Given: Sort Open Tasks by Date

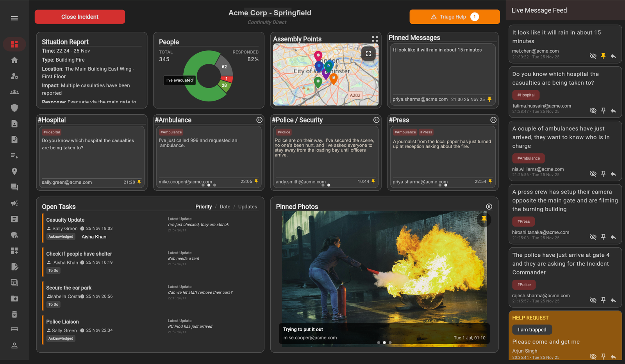Looking at the screenshot, I should pos(225,206).
